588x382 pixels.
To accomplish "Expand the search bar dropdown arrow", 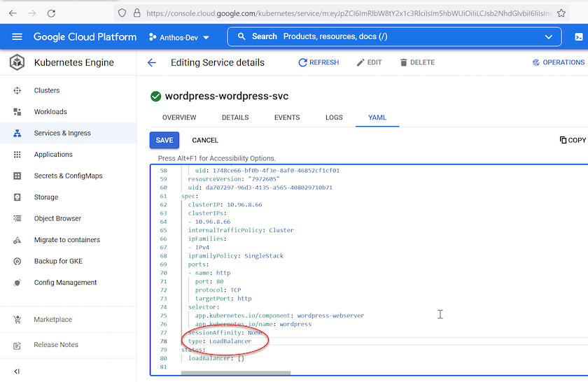I will pos(548,36).
